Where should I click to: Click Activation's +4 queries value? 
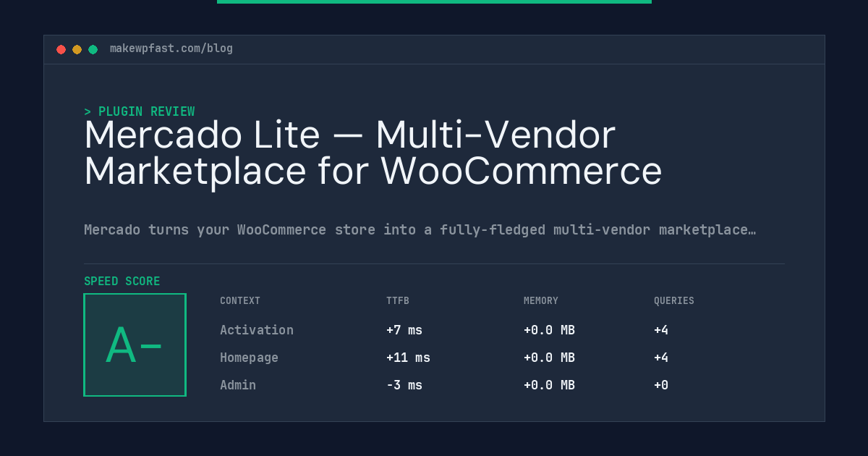click(x=661, y=330)
